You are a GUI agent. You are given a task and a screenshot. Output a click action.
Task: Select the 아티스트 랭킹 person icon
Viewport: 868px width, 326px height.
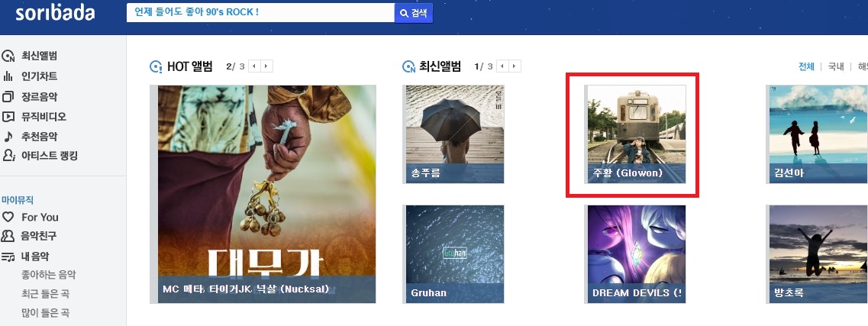click(x=8, y=156)
